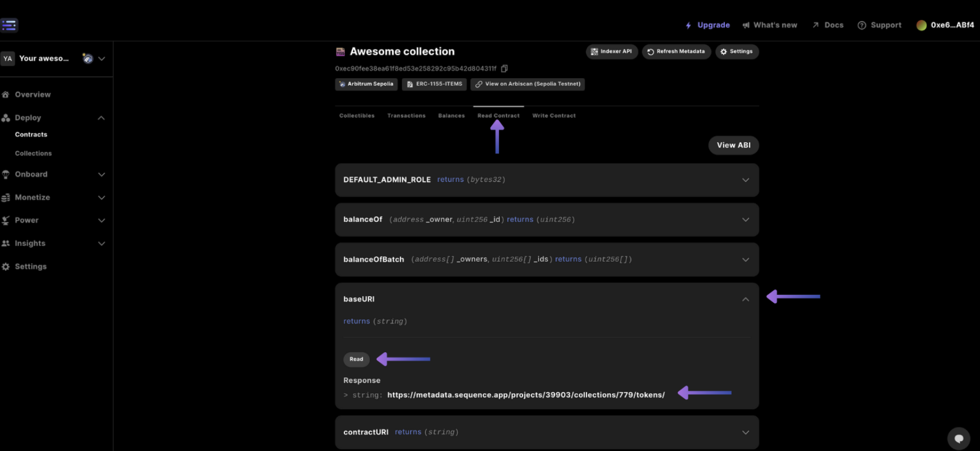Click the wallet avatar icon 0xe6...ABf4
Viewport: 980px width, 451px height.
point(921,25)
